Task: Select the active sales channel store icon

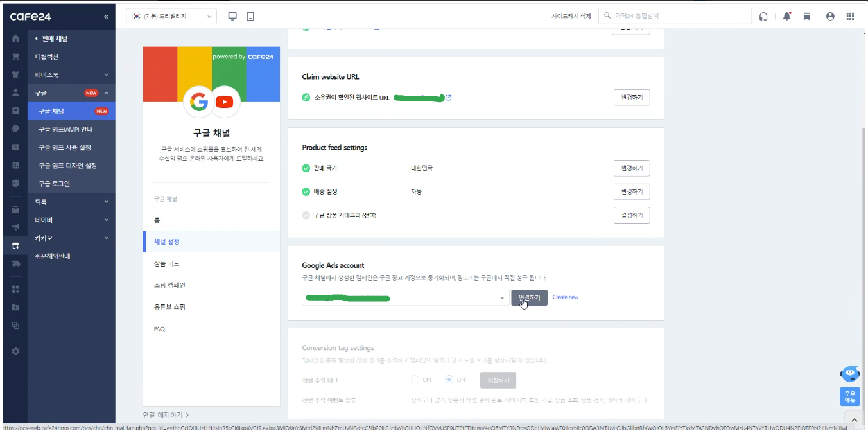Action: 15,245
